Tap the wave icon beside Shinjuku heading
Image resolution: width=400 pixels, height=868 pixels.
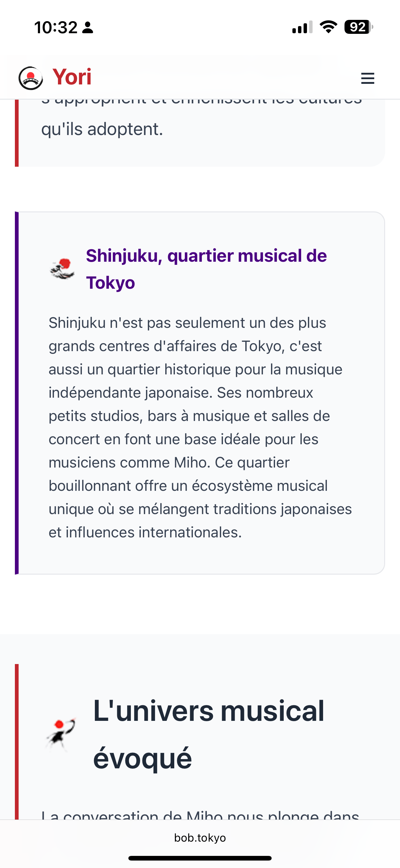click(x=62, y=269)
